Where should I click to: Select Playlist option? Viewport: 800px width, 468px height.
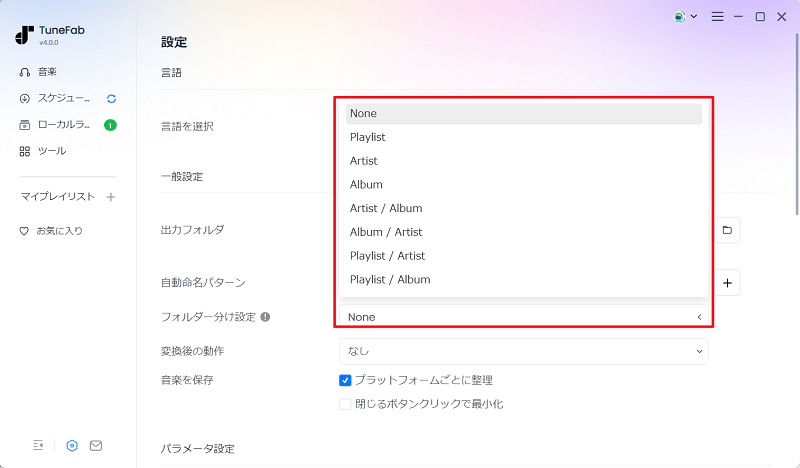[x=523, y=137]
